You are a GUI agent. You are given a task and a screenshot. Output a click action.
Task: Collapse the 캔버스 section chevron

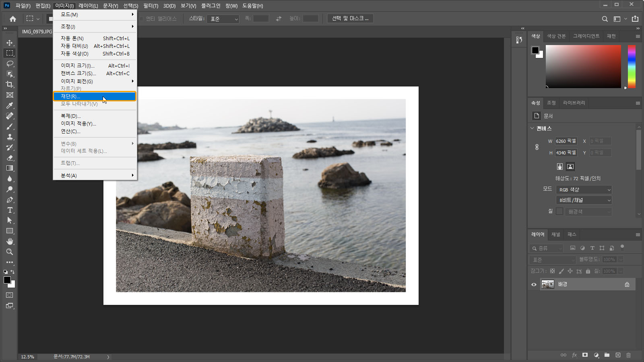532,128
